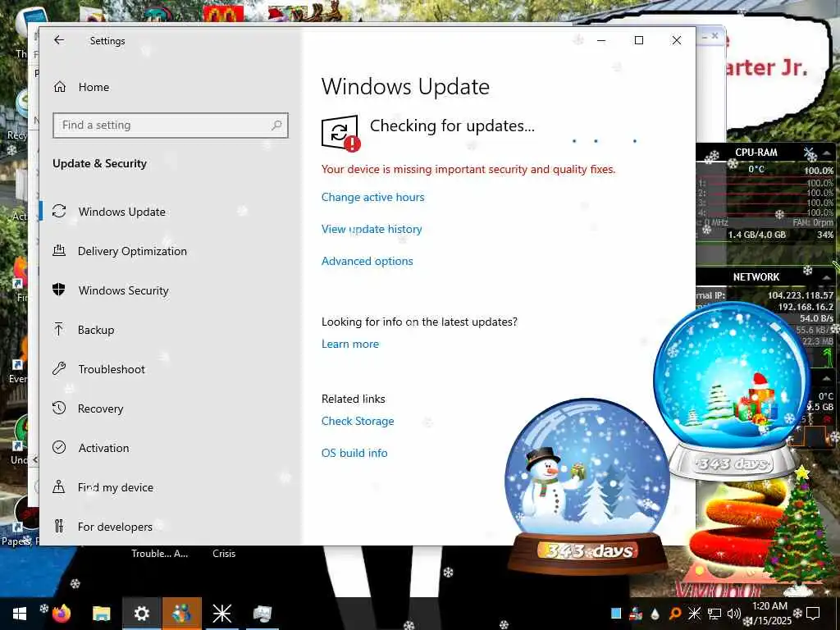Launch Firefox from the taskbar

pos(62,614)
